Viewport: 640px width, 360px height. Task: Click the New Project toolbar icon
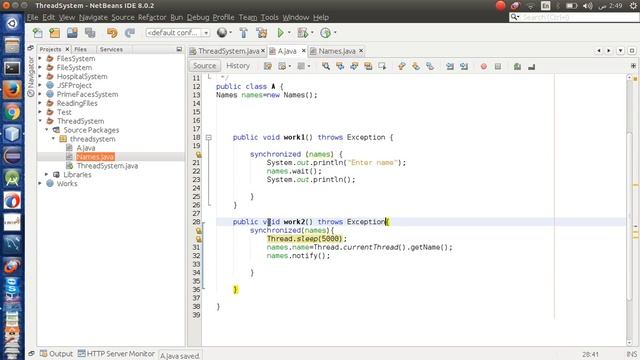[x=55, y=33]
